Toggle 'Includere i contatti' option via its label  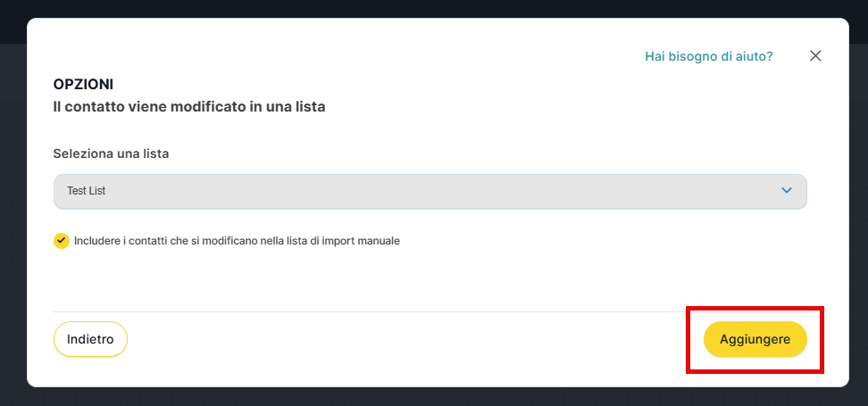point(237,241)
